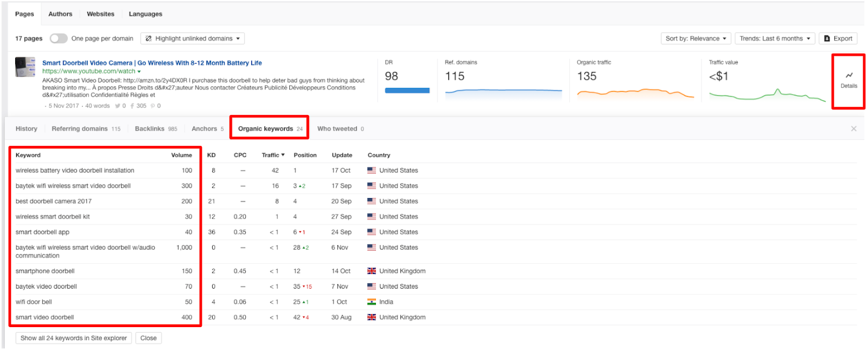Click the Facebook share count icon
The height and width of the screenshot is (351, 868).
(x=132, y=106)
